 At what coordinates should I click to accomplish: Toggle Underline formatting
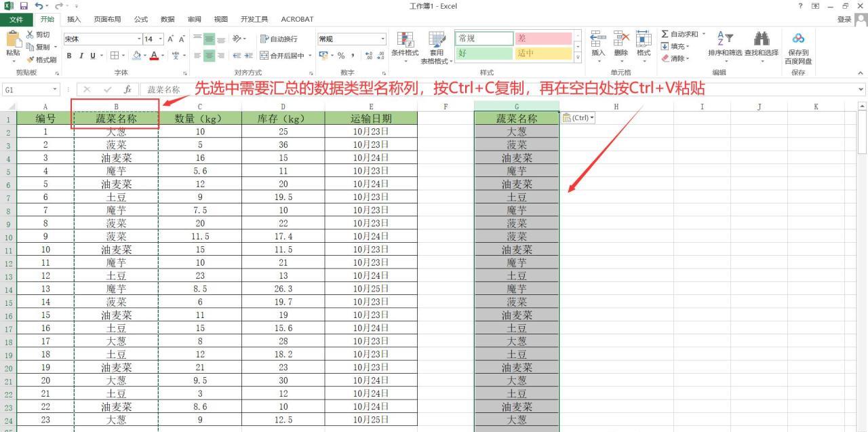(92, 56)
